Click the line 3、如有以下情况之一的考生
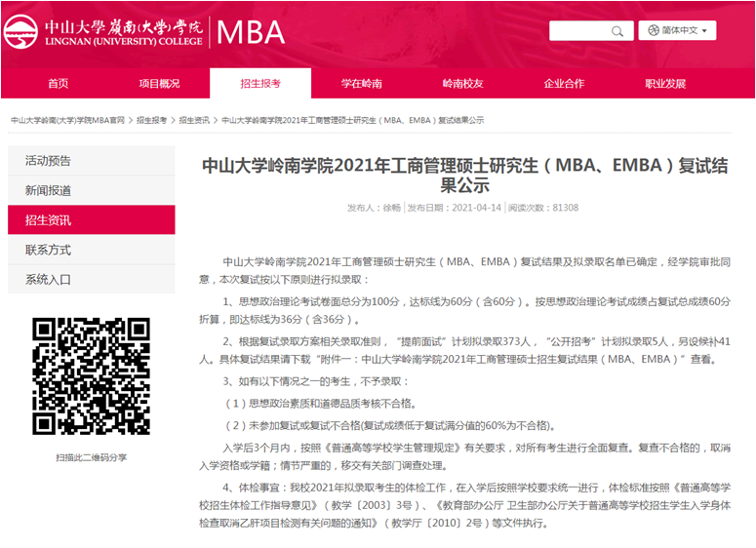The width and height of the screenshot is (756, 548). 316,381
